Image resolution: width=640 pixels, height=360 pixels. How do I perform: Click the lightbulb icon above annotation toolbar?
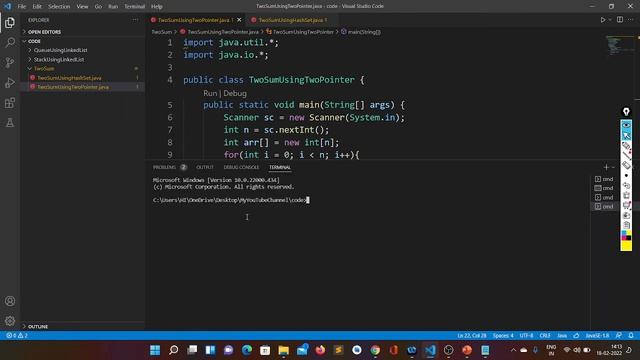pos(626,111)
